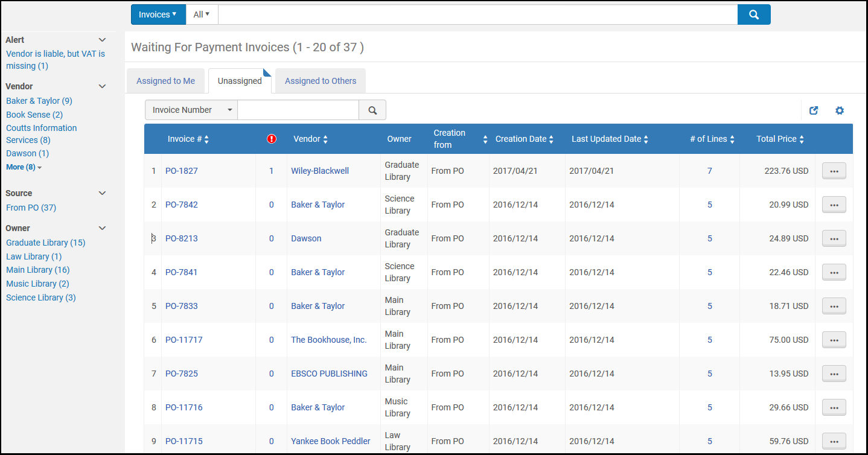Image resolution: width=868 pixels, height=455 pixels.
Task: Open vendor The Bookhouse, Inc. link
Action: pos(329,340)
